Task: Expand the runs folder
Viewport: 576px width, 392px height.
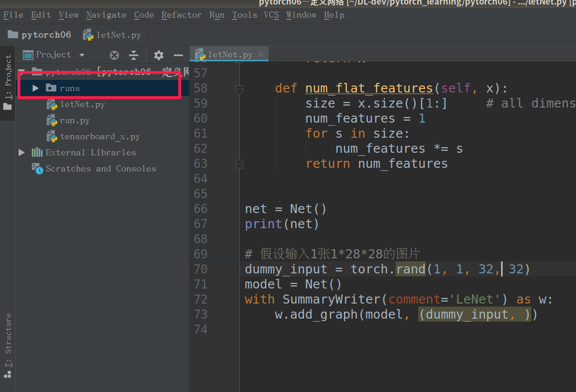Action: [36, 88]
